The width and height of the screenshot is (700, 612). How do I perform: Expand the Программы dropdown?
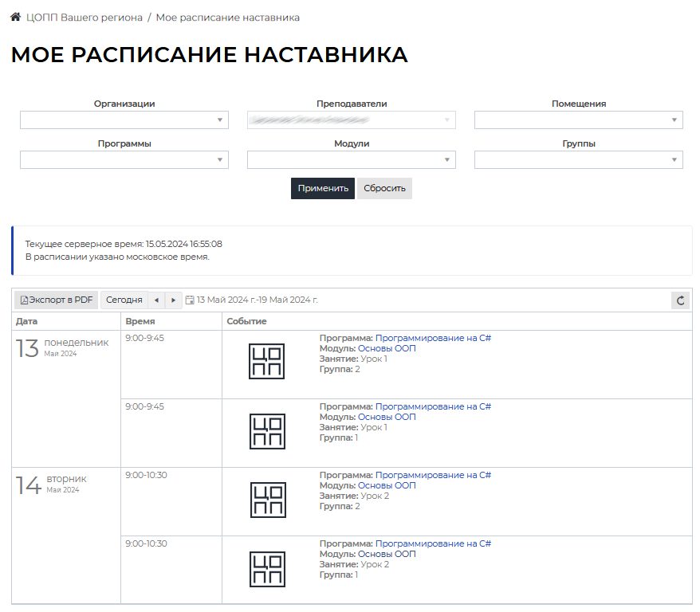point(124,160)
